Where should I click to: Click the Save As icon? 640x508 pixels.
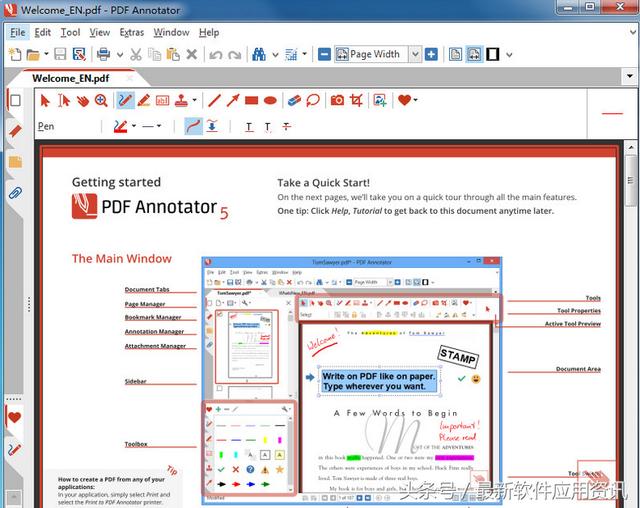(79, 54)
